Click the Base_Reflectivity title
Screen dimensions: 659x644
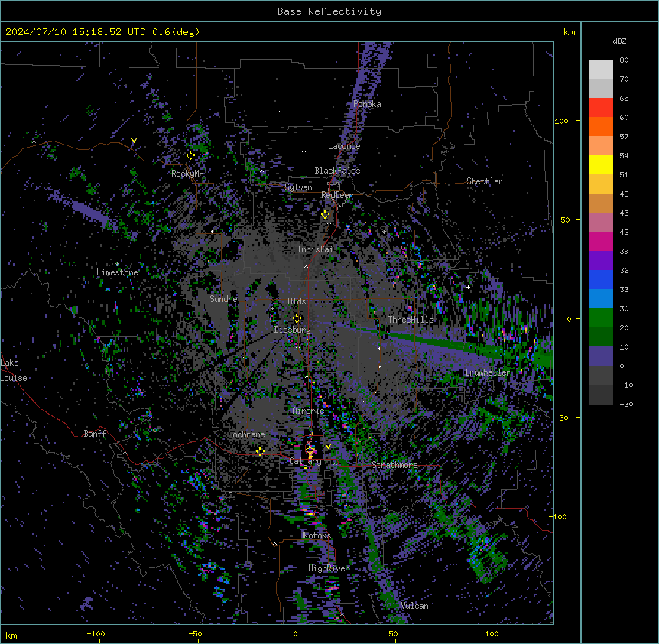click(x=329, y=11)
